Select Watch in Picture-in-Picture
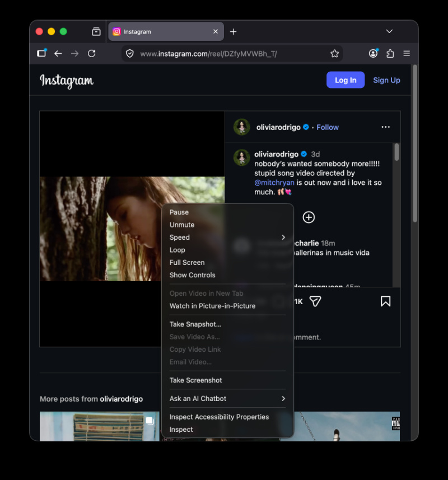Image resolution: width=448 pixels, height=480 pixels. pyautogui.click(x=228, y=306)
